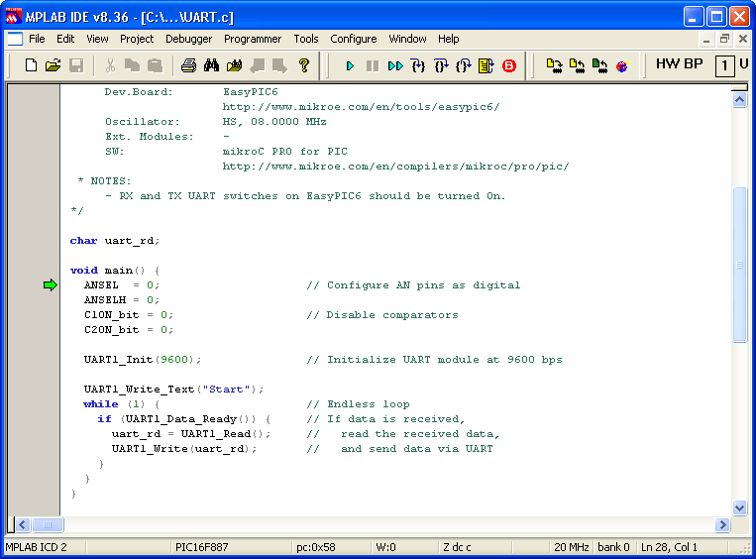The height and width of the screenshot is (559, 756).
Task: Open the Window menu
Action: tap(407, 39)
